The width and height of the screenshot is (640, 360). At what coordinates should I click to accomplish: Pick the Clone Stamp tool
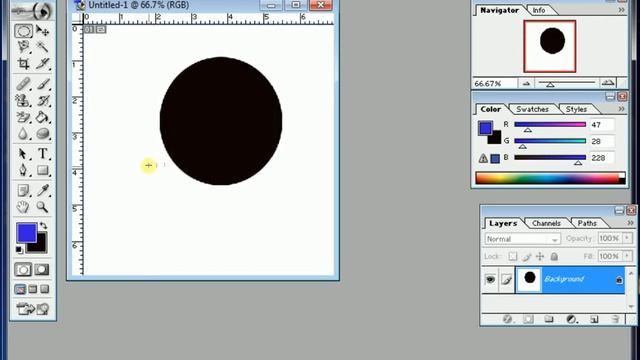23,100
